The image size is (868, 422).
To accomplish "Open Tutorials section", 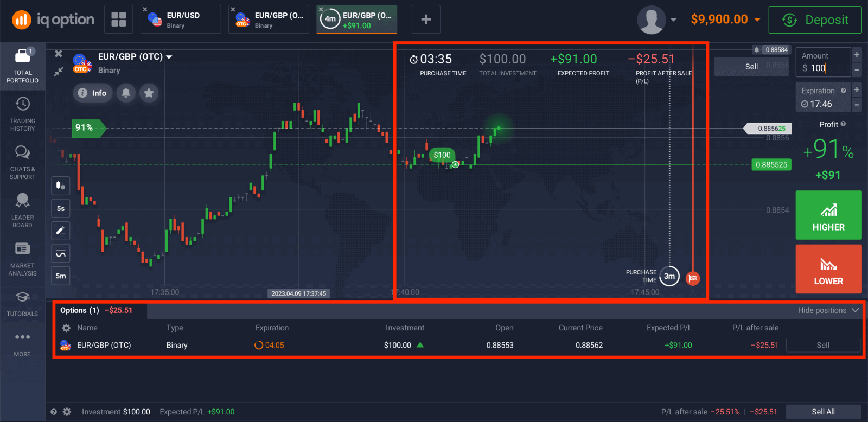I will click(22, 304).
